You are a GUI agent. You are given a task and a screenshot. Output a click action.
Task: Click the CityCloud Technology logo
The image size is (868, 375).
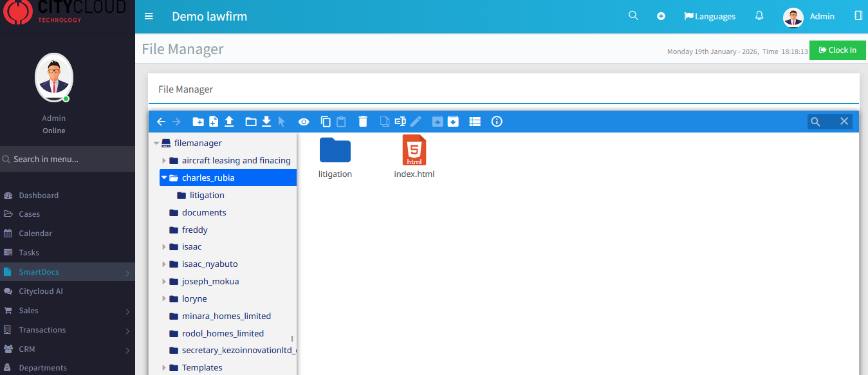click(x=64, y=12)
